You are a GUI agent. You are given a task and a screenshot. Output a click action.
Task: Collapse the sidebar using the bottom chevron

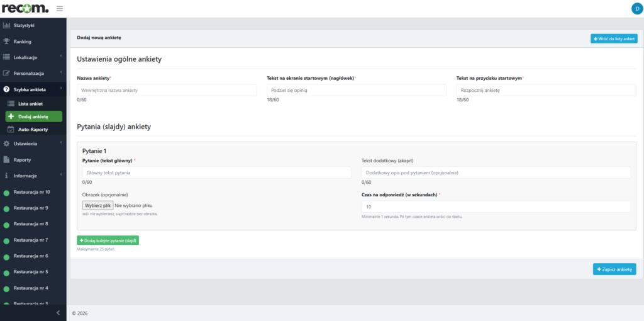[x=58, y=313]
